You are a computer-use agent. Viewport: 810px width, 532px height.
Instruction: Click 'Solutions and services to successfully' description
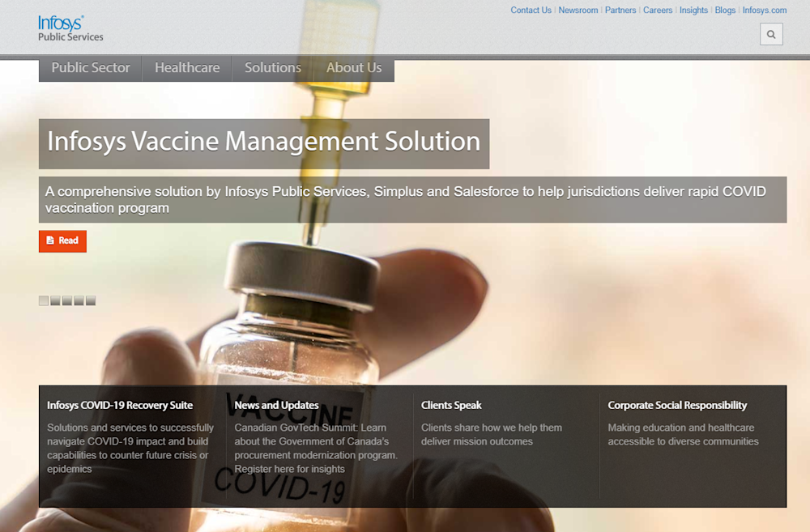click(x=130, y=449)
